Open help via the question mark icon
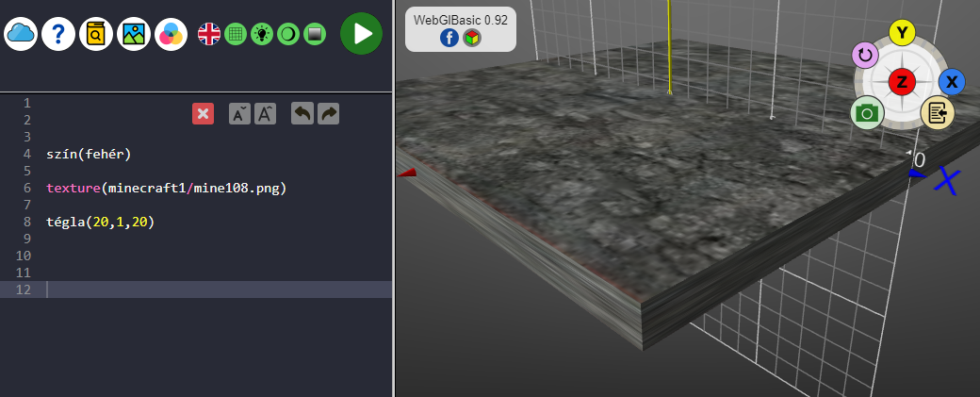The image size is (980, 397). point(58,35)
